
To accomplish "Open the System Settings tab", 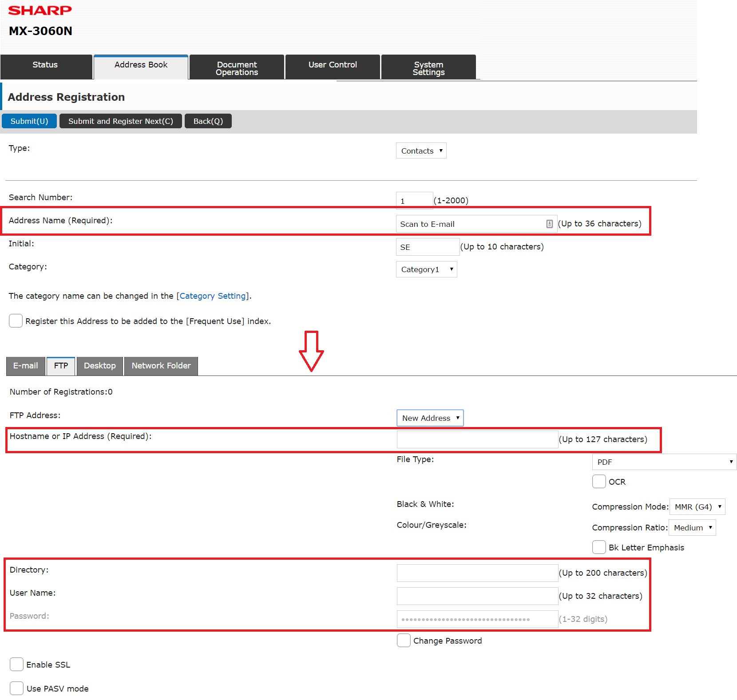I will point(428,68).
